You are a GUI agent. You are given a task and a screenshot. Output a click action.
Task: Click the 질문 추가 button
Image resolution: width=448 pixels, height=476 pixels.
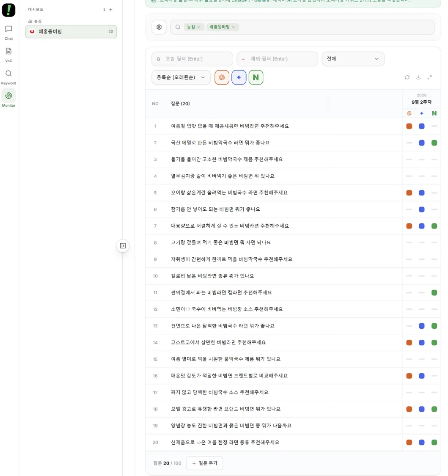point(205,463)
